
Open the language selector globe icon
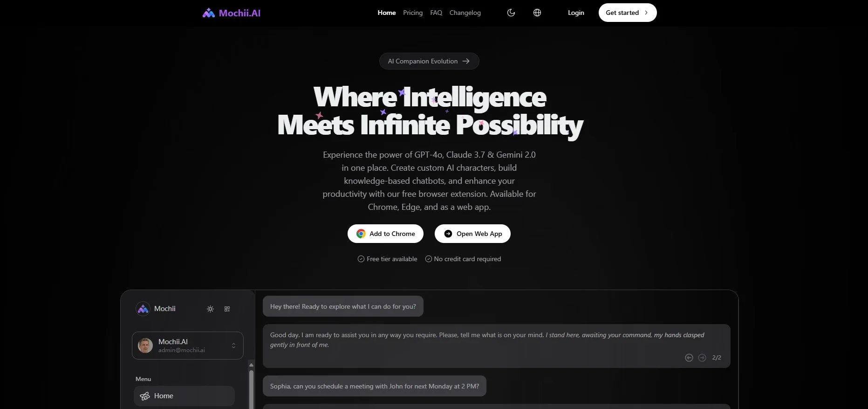click(x=537, y=13)
